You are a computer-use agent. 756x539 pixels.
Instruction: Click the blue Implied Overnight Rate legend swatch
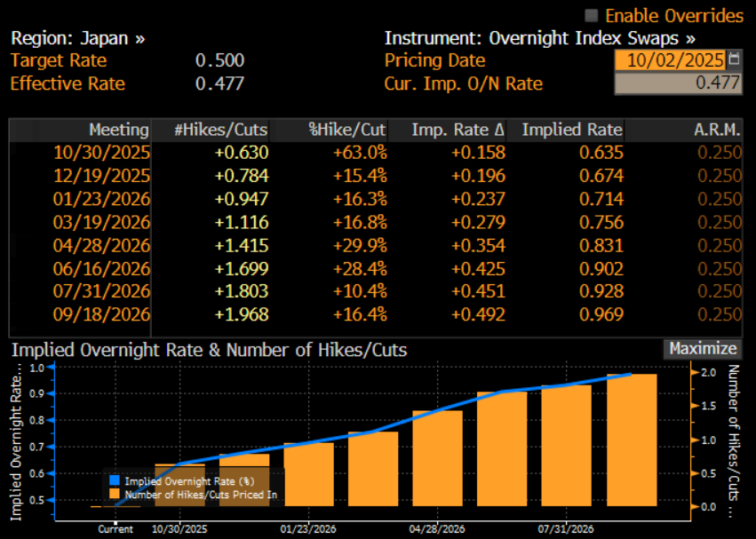click(113, 482)
